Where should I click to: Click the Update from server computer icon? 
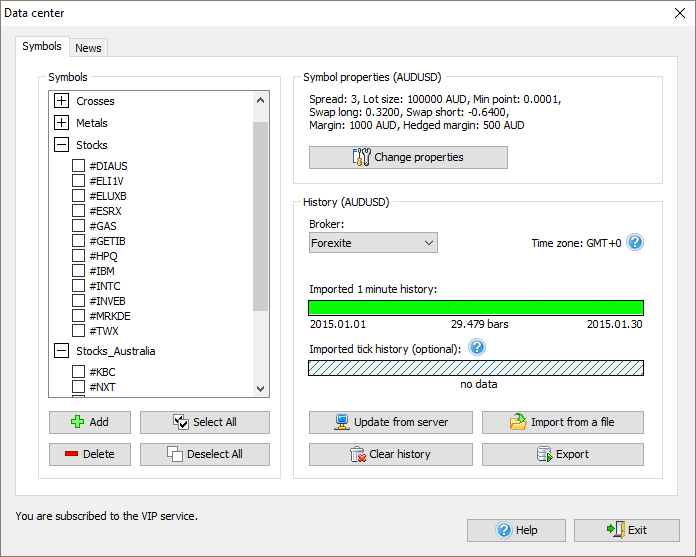coord(341,422)
